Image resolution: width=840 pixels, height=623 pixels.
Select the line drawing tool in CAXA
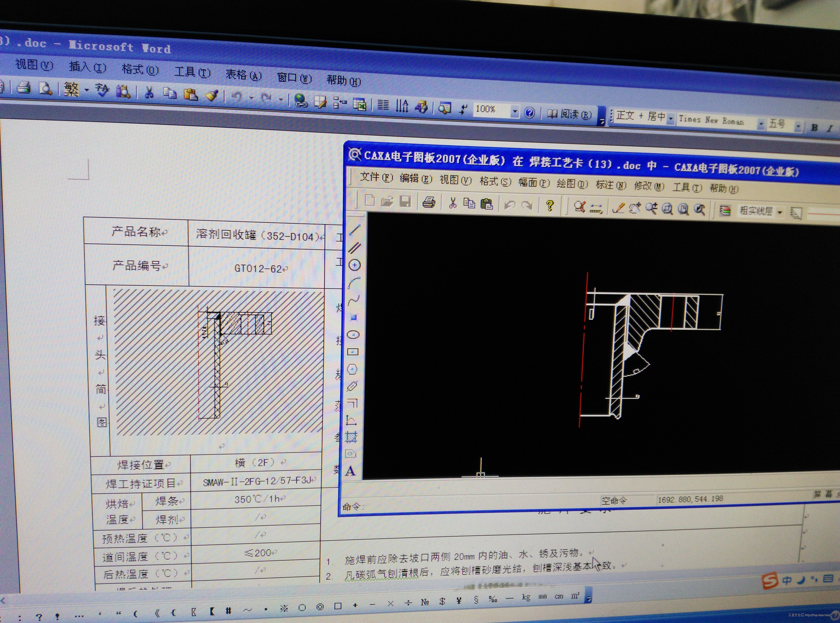355,230
